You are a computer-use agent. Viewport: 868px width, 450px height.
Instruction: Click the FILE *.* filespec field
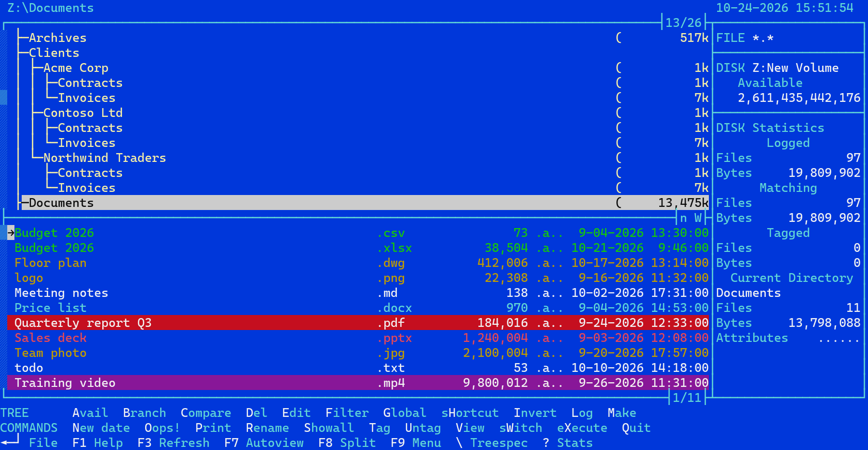(x=745, y=38)
